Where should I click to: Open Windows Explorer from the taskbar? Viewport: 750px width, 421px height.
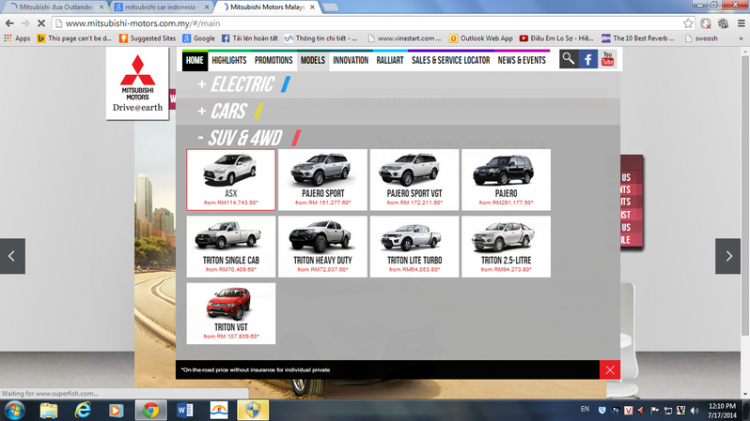tap(48, 410)
